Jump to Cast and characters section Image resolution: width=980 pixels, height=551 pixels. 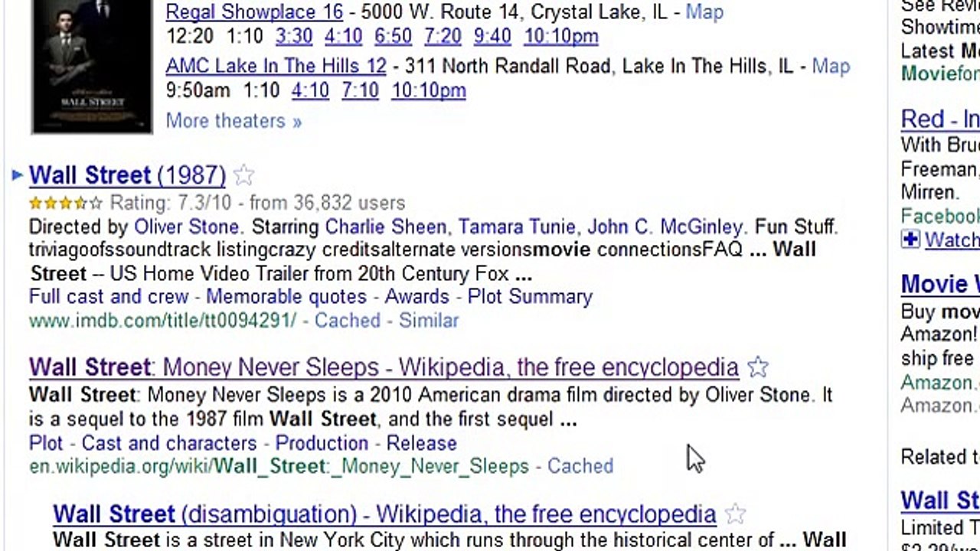pyautogui.click(x=169, y=443)
